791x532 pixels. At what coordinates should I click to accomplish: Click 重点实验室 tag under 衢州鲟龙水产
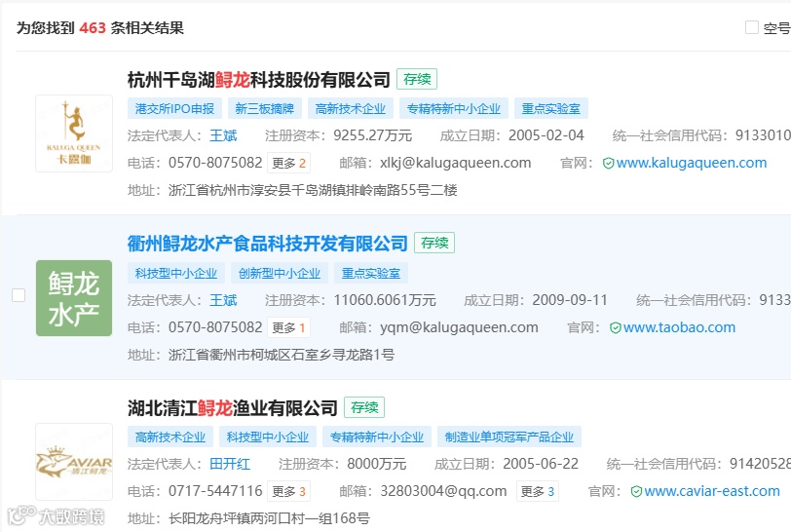point(371,273)
